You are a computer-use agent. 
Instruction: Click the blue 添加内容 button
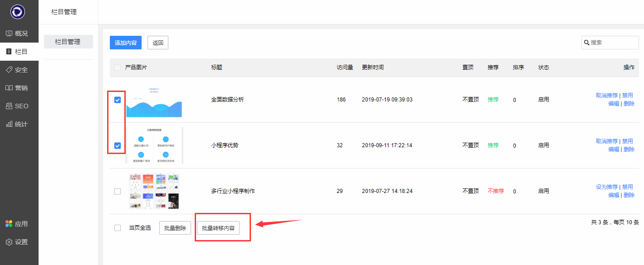(126, 43)
